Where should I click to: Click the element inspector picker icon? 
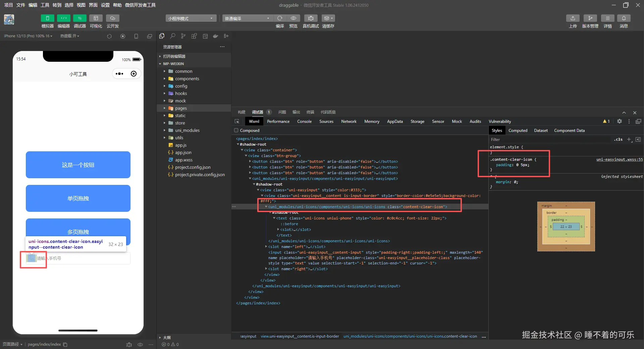pyautogui.click(x=237, y=121)
